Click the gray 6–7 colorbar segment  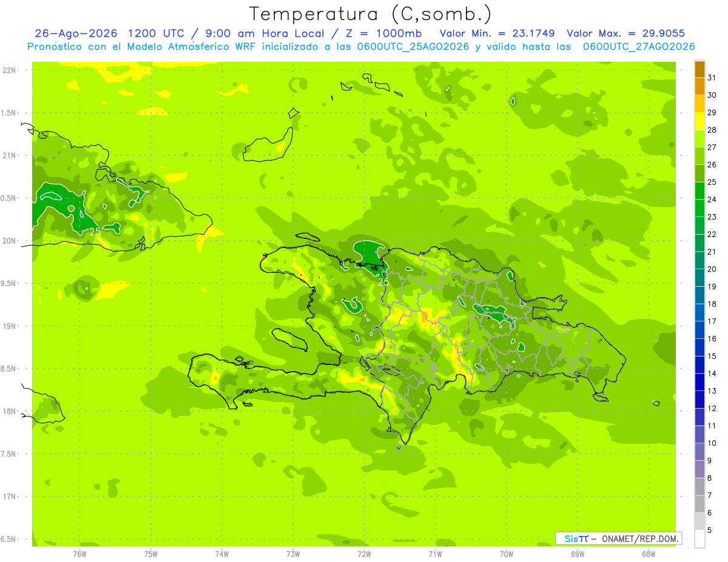(699, 504)
